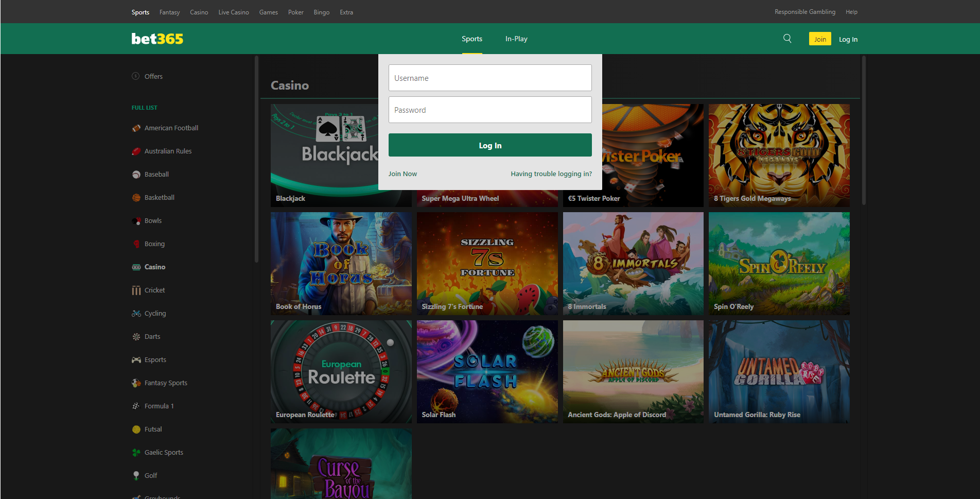Click the yellow Join button

(x=820, y=39)
